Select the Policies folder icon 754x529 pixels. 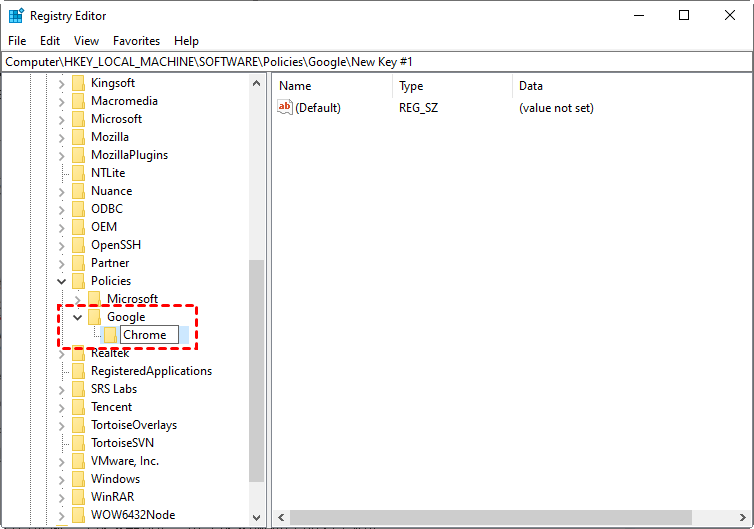(x=78, y=281)
